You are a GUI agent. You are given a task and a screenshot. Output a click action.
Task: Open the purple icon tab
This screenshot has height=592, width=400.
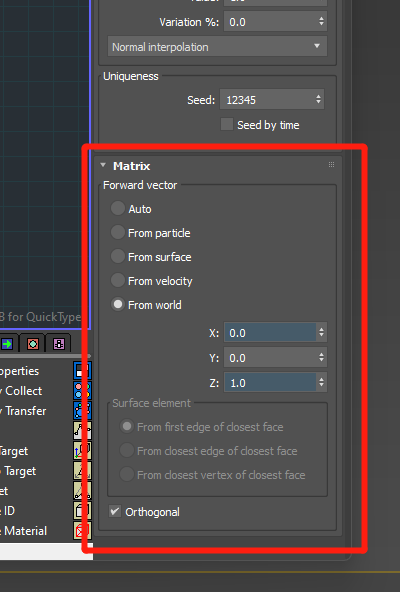(x=59, y=344)
